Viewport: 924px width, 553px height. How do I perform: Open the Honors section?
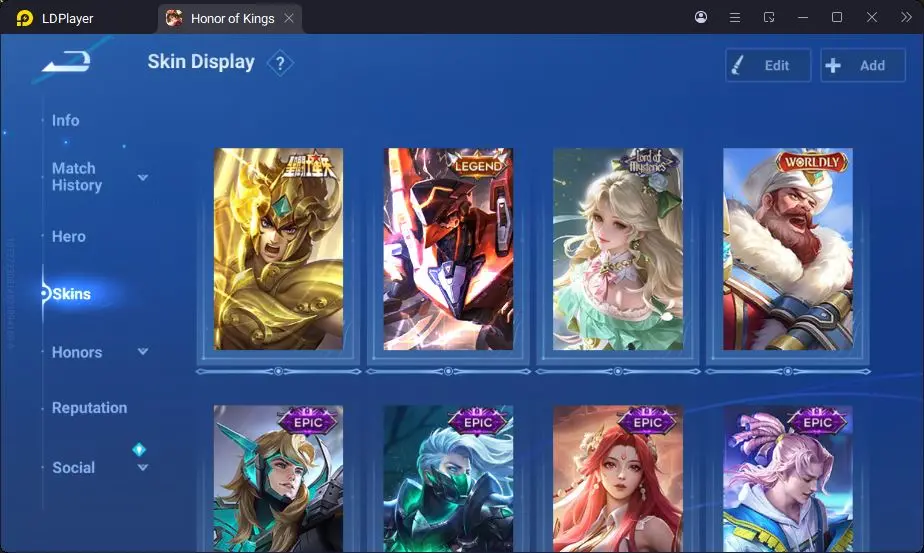[x=77, y=352]
